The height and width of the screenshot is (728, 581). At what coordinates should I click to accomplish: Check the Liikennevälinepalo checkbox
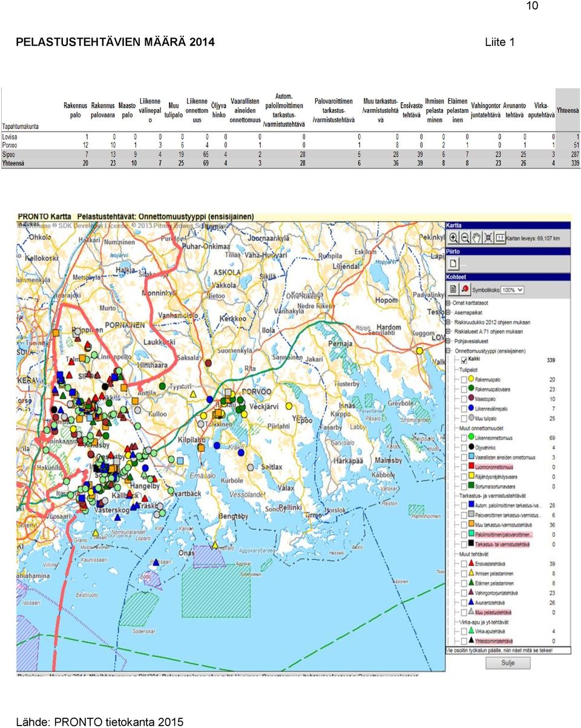click(464, 408)
